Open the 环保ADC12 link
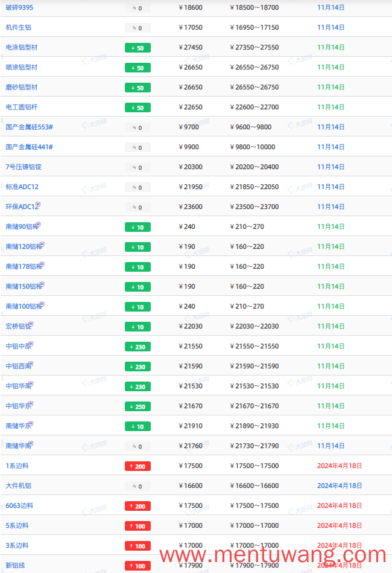392x573 pixels. click(23, 206)
